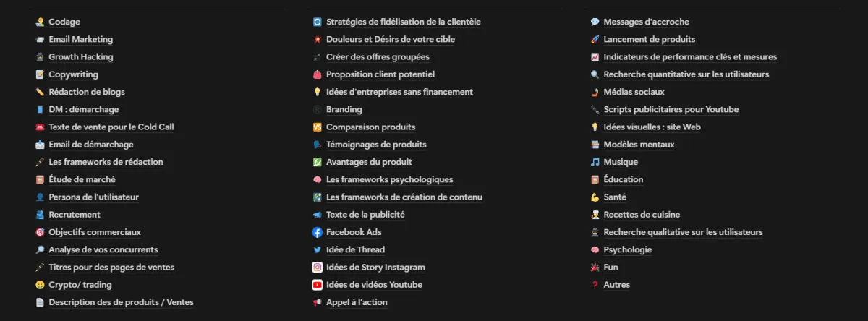The width and height of the screenshot is (868, 321).
Task: Click the Twitter bird icon beside Idée de Thread
Action: (x=317, y=250)
